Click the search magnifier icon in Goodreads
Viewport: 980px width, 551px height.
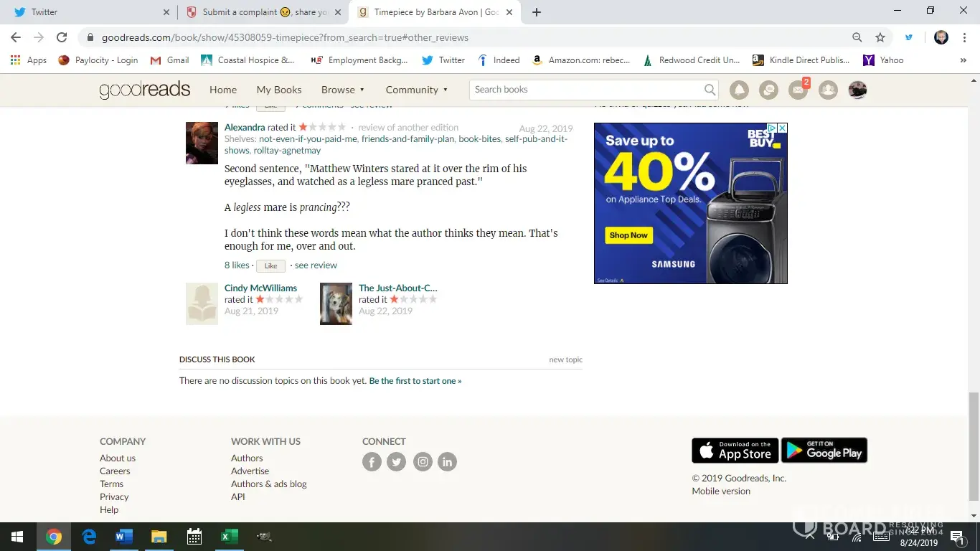coord(710,90)
